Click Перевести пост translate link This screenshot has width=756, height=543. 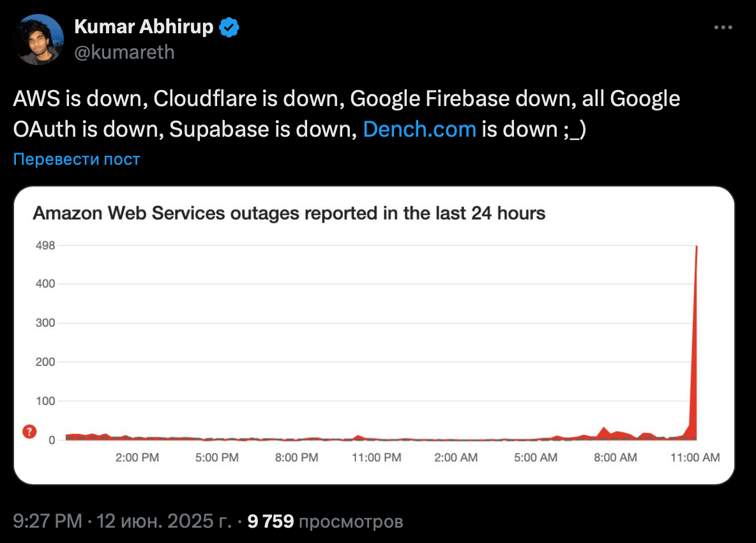[76, 158]
